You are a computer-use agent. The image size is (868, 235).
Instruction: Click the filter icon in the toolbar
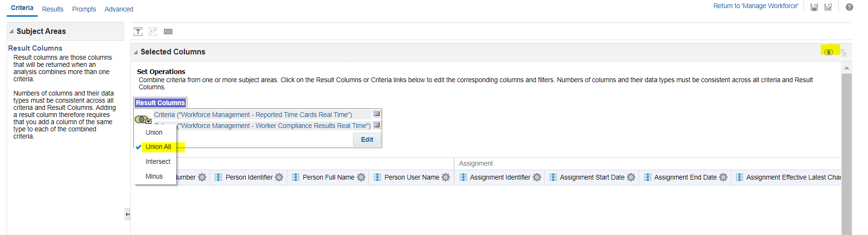(x=138, y=32)
